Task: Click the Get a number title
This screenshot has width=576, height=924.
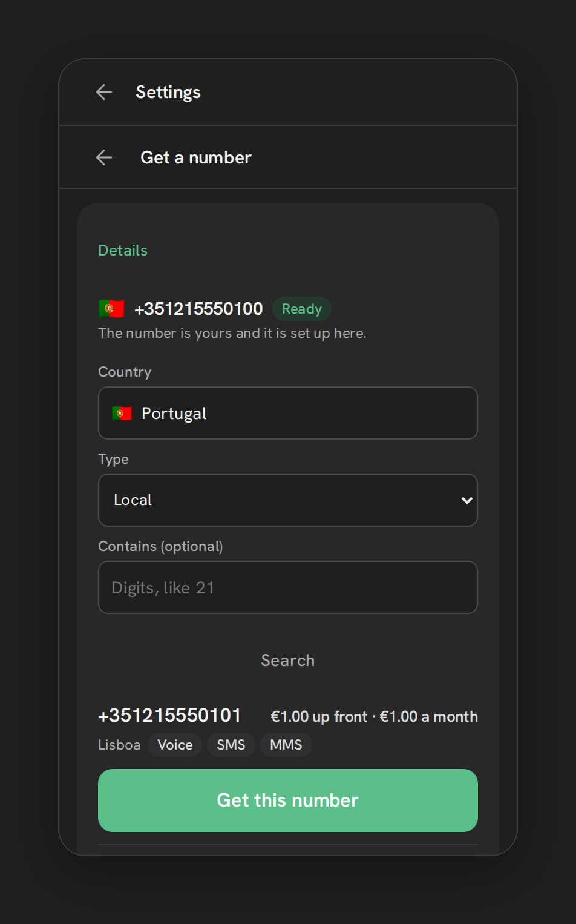Action: [196, 157]
